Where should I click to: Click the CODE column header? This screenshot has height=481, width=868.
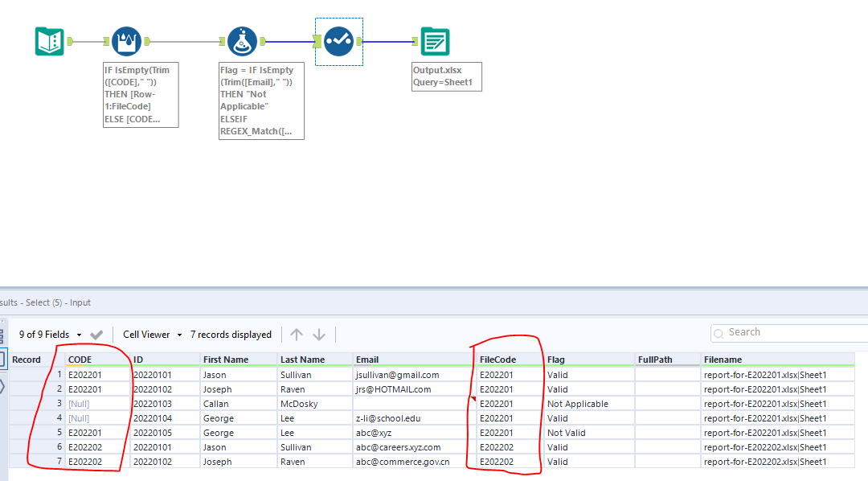[x=80, y=360]
